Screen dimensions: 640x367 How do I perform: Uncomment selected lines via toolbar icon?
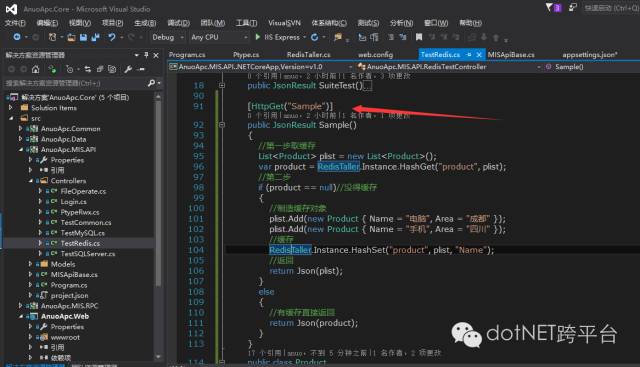point(403,38)
